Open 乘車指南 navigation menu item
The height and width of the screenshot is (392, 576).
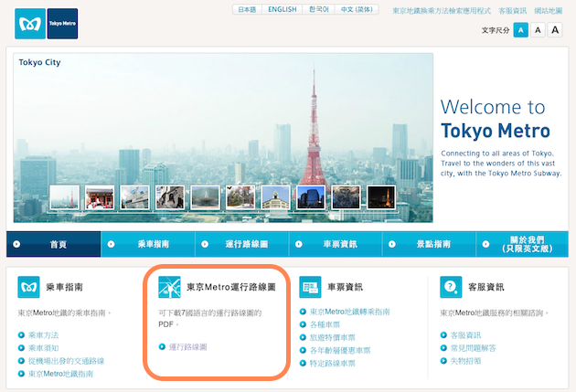point(148,244)
